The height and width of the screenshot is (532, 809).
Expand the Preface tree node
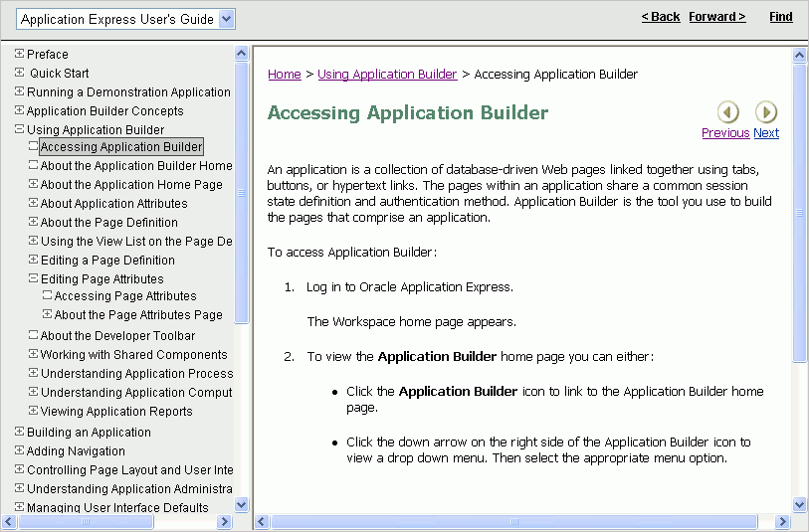tap(19, 54)
